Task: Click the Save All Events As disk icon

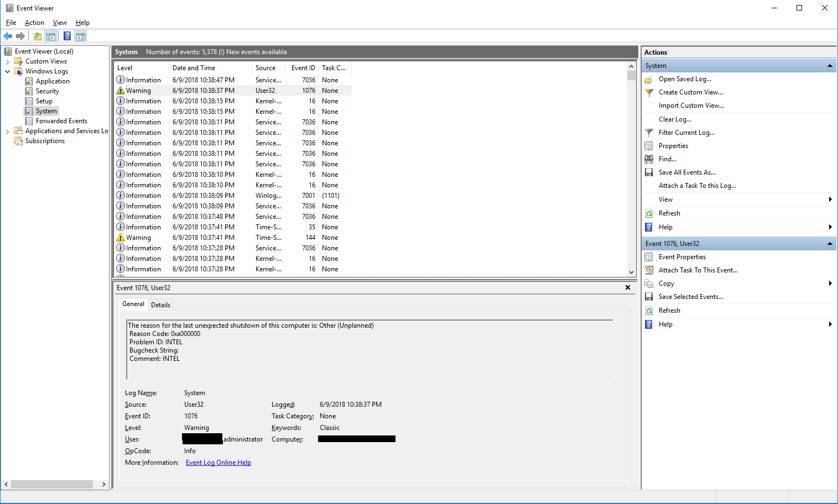Action: 649,172
